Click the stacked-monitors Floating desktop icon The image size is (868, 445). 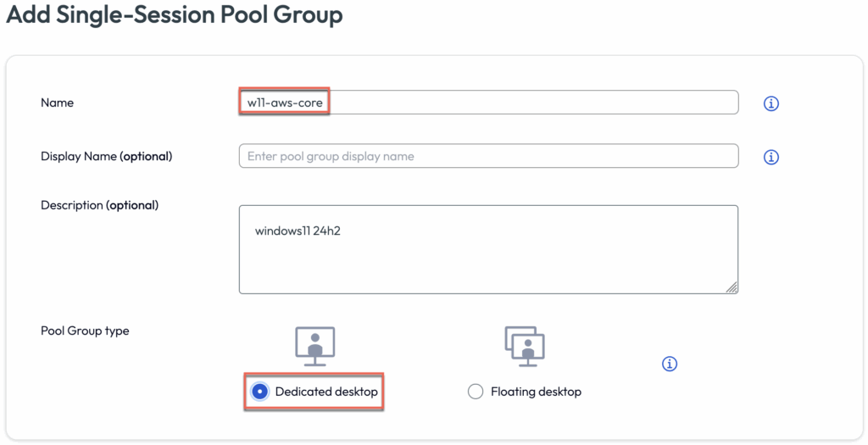(x=524, y=345)
